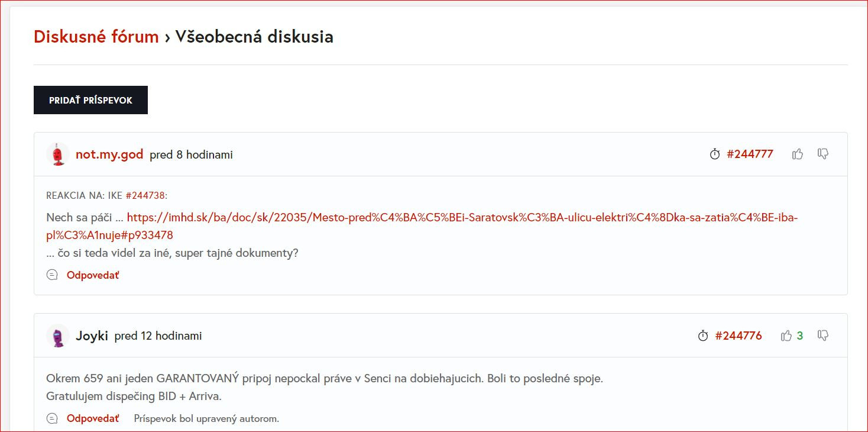The height and width of the screenshot is (432, 868).
Task: Click reply bubble icon under not.my.god post
Action: (52, 275)
